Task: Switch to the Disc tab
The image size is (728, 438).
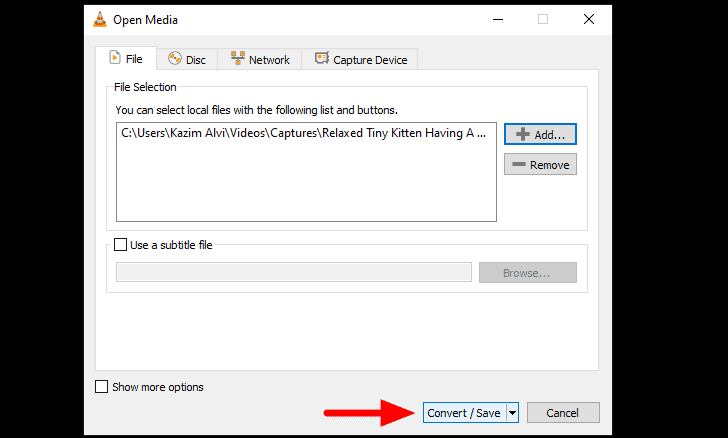Action: click(x=187, y=59)
